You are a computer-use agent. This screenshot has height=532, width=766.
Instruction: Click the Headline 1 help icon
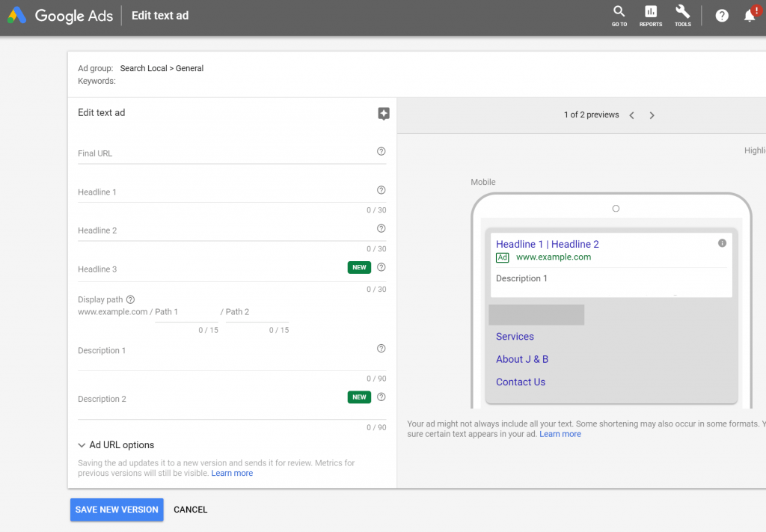tap(382, 190)
